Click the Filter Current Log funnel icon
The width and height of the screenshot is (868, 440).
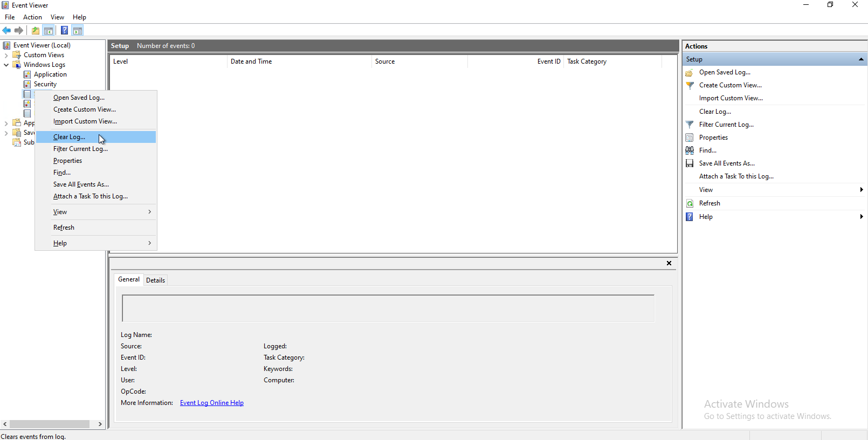690,125
